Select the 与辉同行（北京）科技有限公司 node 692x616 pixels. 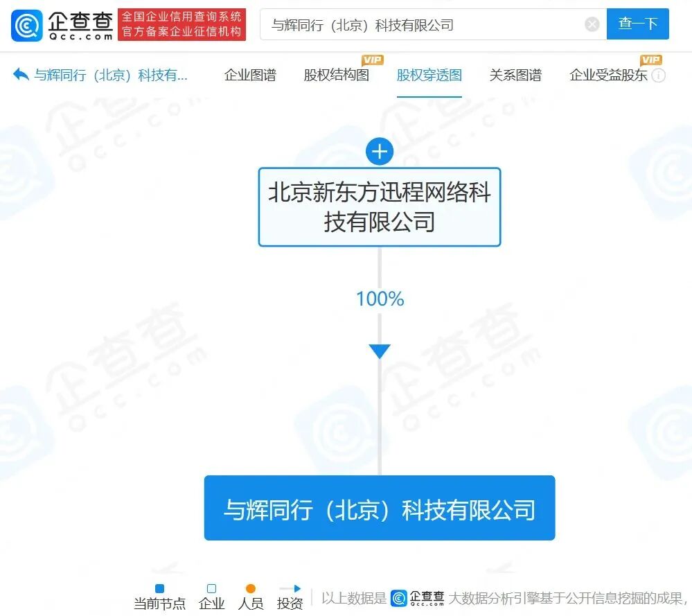379,508
